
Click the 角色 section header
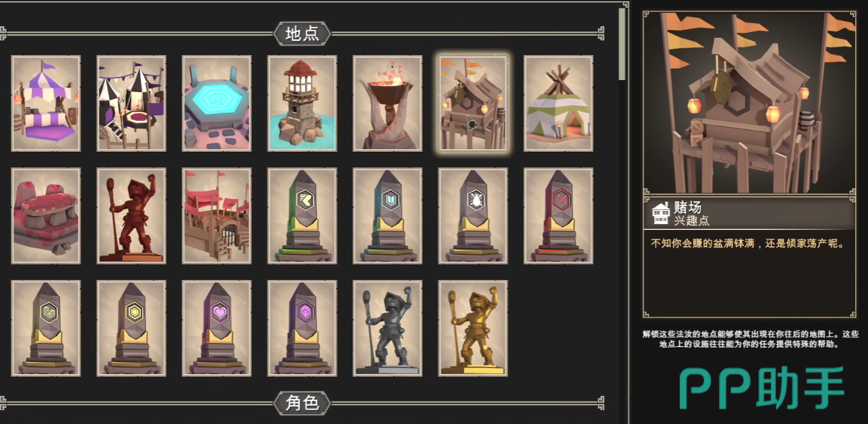[302, 403]
